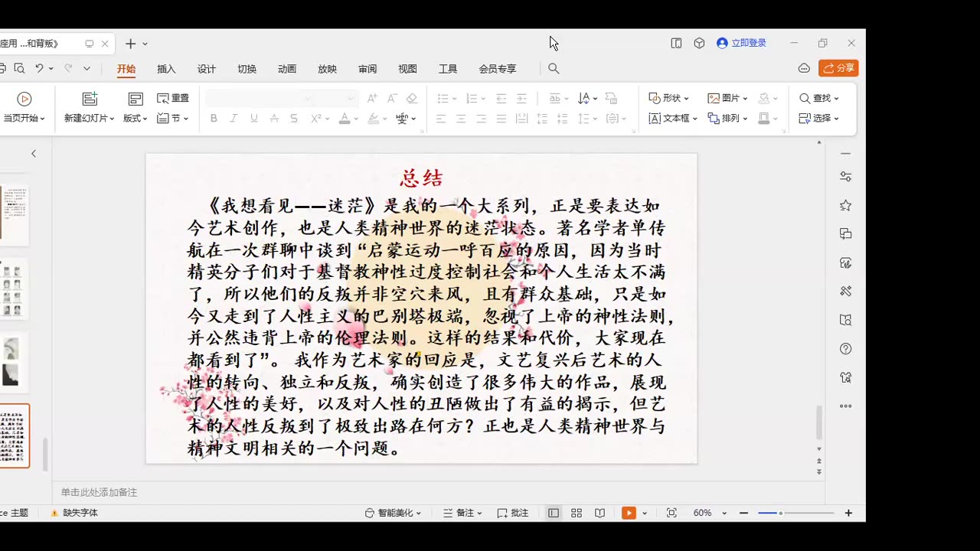Viewport: 980px width, 551px height.
Task: Open the 选择 select dropdown
Action: [819, 119]
